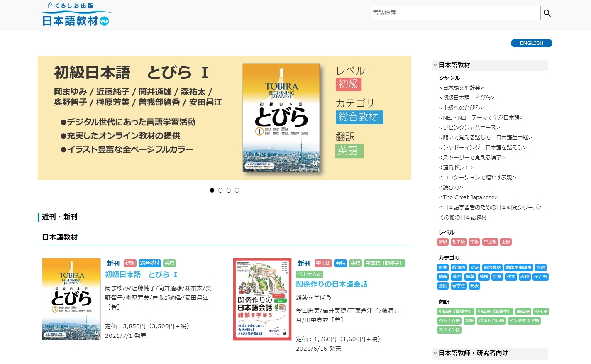This screenshot has height=364, width=591.
Task: Click 総合教材 tag on とびら listing
Action: [x=150, y=263]
